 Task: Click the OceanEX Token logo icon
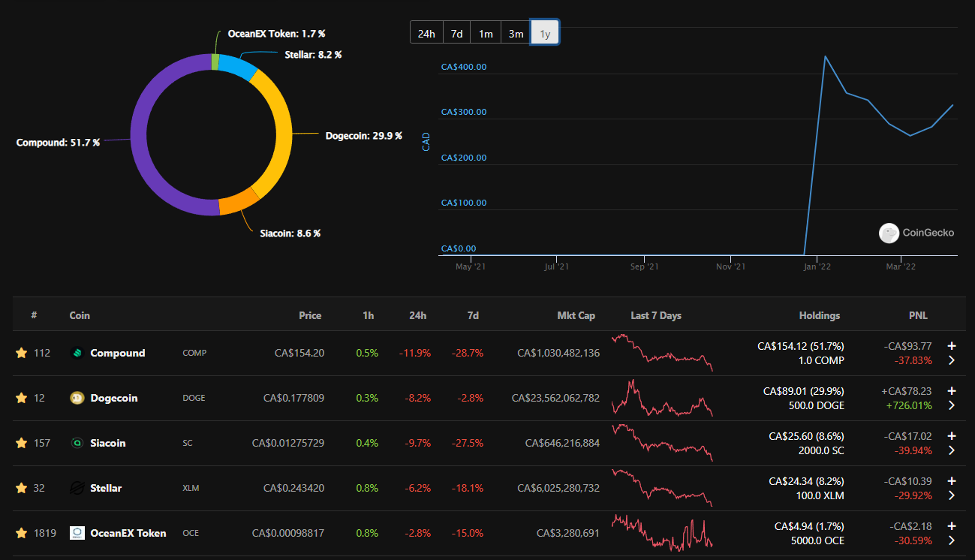(77, 533)
